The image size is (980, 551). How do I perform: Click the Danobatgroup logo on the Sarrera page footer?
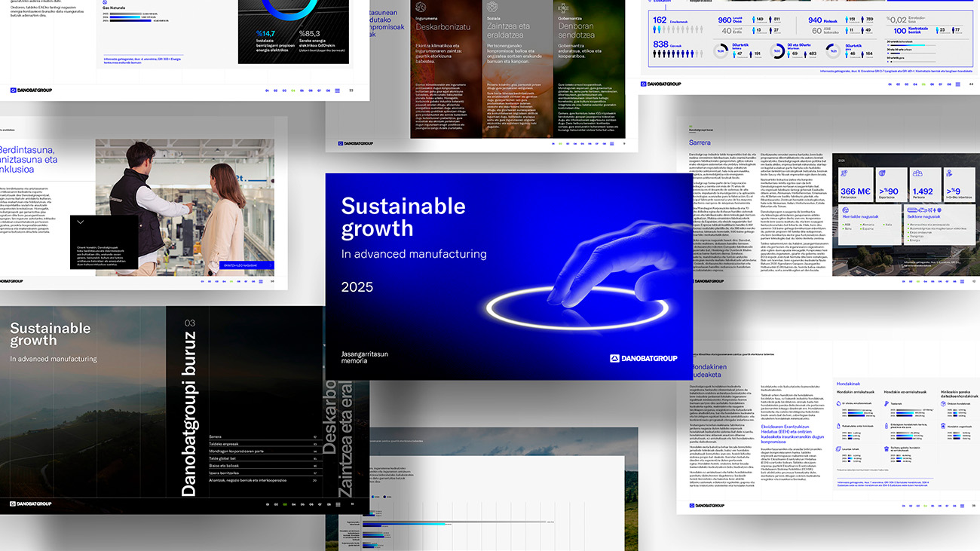coord(707,281)
